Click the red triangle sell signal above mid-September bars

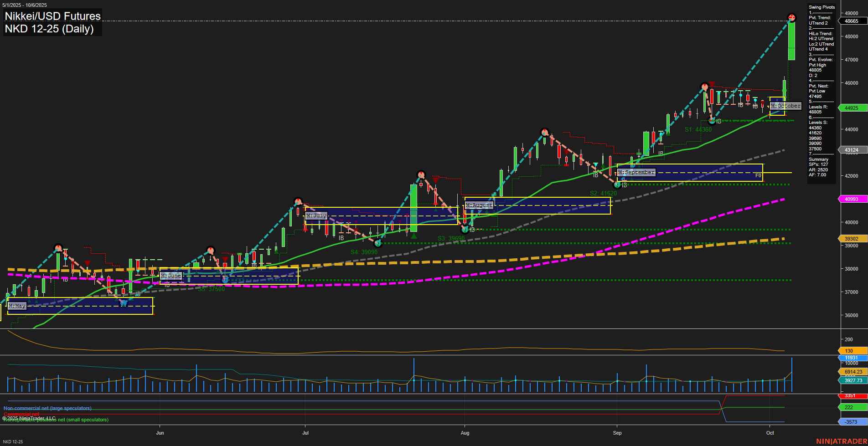pyautogui.click(x=711, y=84)
